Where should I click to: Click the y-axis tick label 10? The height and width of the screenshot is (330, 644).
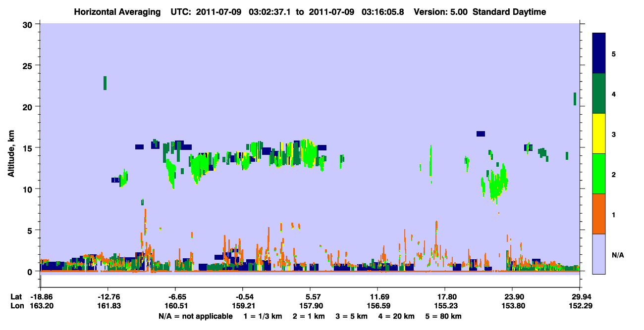click(x=29, y=189)
